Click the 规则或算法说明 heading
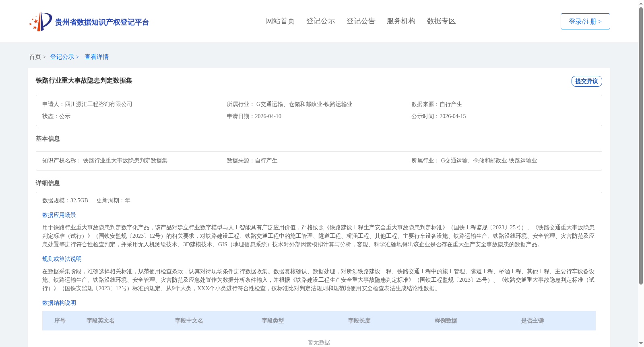This screenshot has width=644, height=347. click(x=62, y=259)
